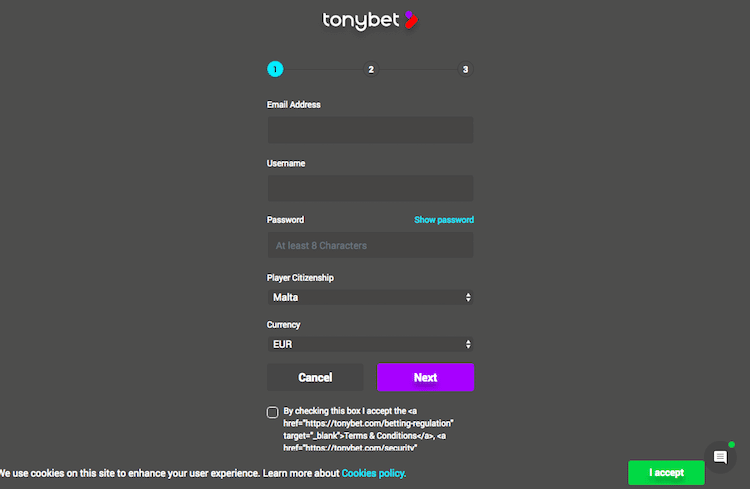Open the Cookies policy link

(373, 473)
